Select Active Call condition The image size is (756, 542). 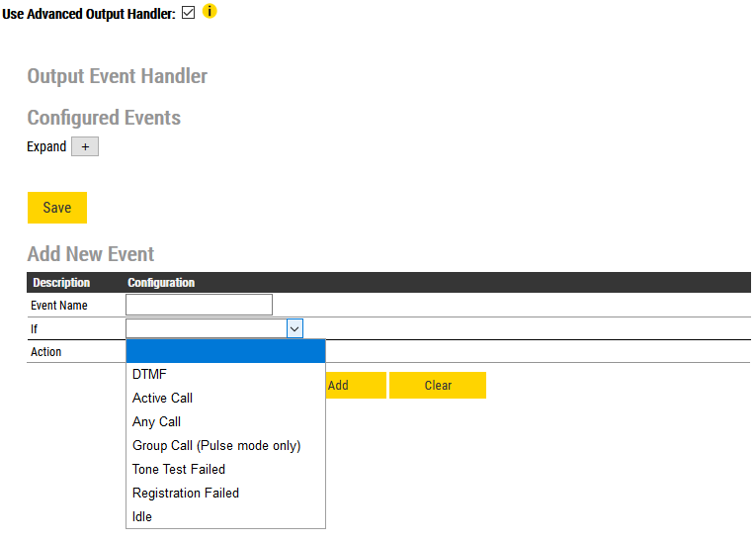point(162,398)
